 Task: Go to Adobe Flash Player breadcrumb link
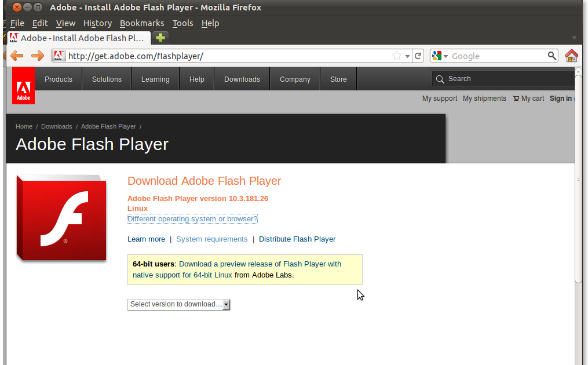[x=108, y=126]
